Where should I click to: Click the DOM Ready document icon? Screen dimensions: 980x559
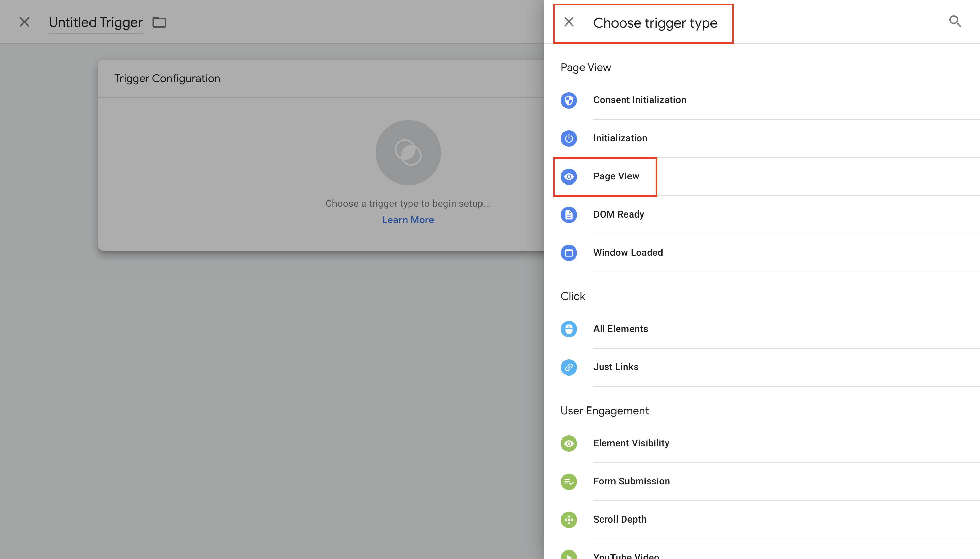(569, 214)
